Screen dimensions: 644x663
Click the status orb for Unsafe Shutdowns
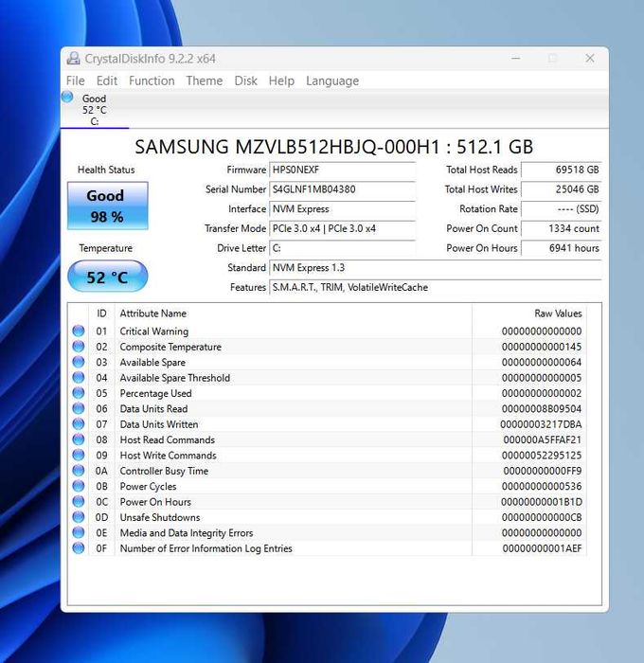79,517
